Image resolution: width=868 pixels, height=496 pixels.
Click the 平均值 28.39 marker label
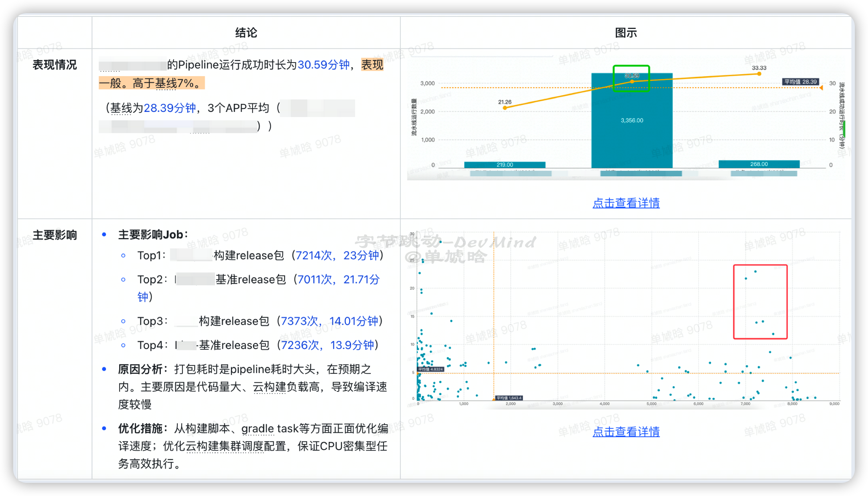coord(801,82)
